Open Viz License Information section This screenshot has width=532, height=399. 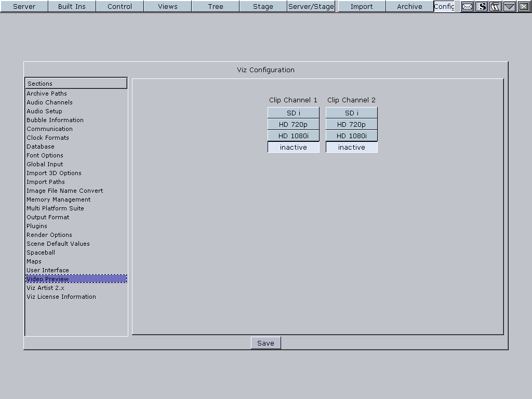pyautogui.click(x=61, y=297)
